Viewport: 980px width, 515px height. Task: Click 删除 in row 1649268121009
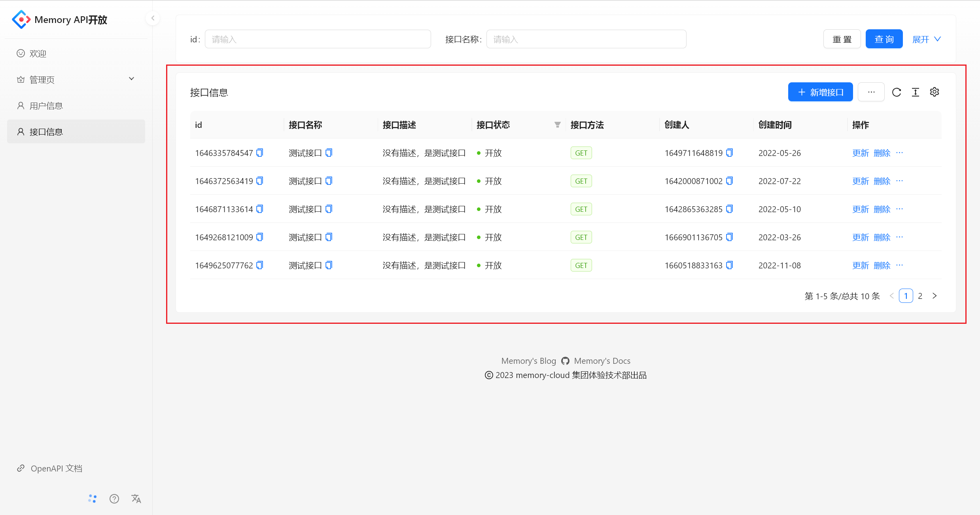coord(882,238)
